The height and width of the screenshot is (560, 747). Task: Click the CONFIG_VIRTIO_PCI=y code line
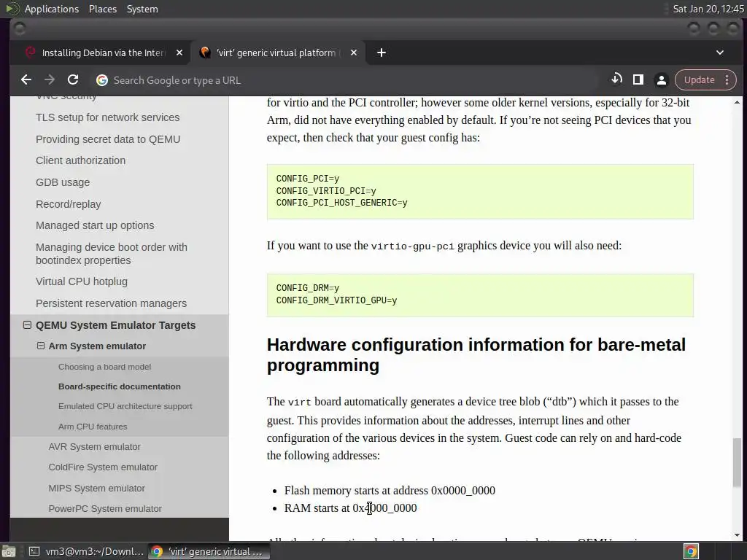tap(326, 191)
